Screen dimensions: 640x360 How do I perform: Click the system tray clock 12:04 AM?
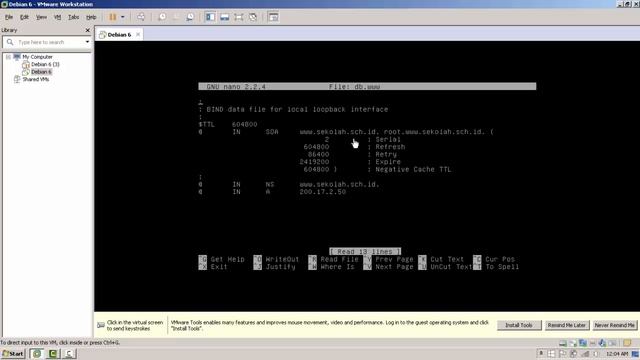[x=617, y=354]
